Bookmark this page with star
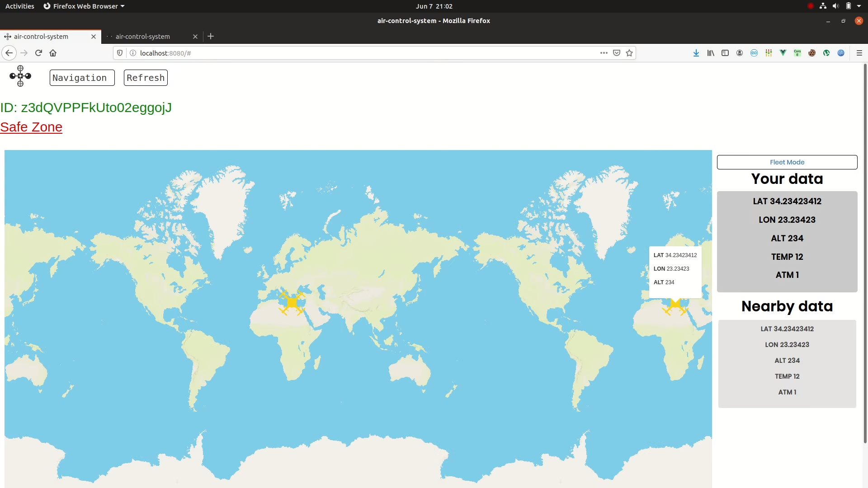Image resolution: width=868 pixels, height=488 pixels. (x=629, y=53)
